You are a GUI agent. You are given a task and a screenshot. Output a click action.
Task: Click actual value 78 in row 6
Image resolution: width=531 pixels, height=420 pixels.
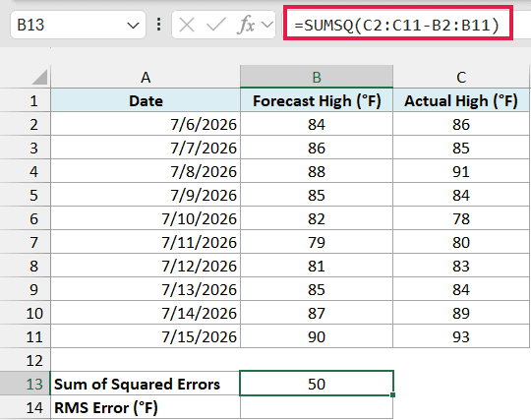[461, 218]
